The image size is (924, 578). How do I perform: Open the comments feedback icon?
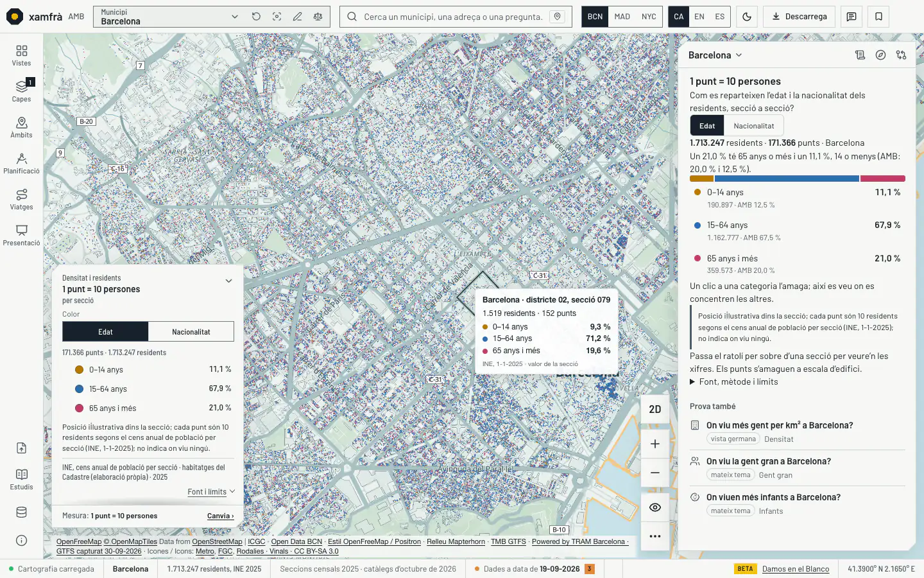pyautogui.click(x=851, y=17)
